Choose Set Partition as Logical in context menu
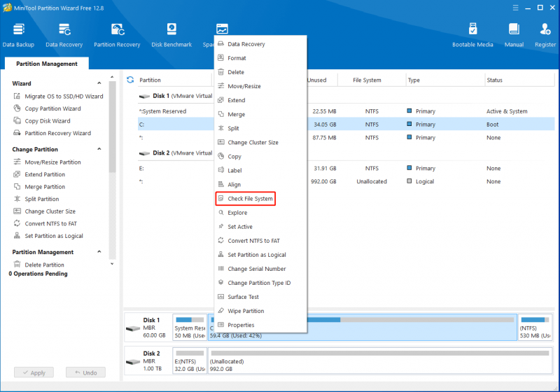The image size is (560, 392). 260,255
